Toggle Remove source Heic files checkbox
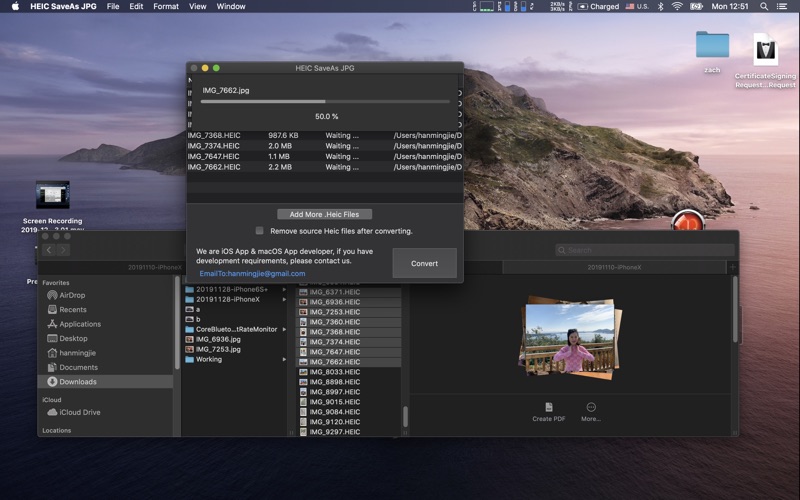Viewport: 800px width, 500px height. [x=260, y=231]
